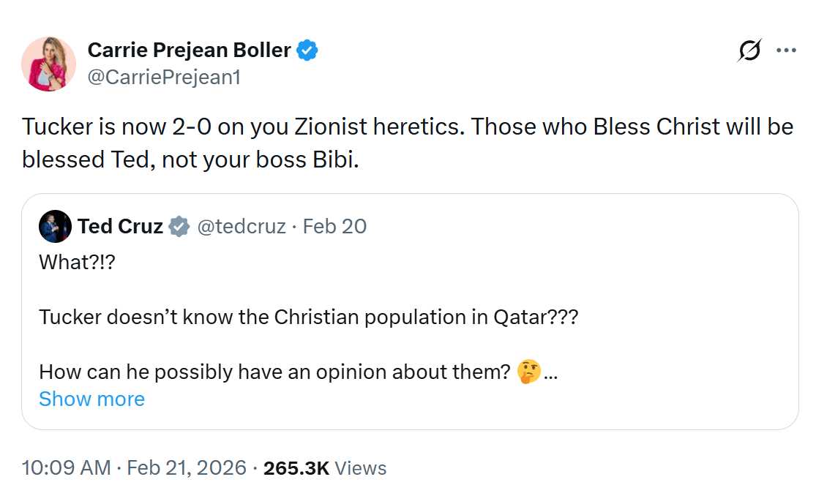816x504 pixels.
Task: Open the @CarriePrejean1 handle link
Action: pos(163,77)
